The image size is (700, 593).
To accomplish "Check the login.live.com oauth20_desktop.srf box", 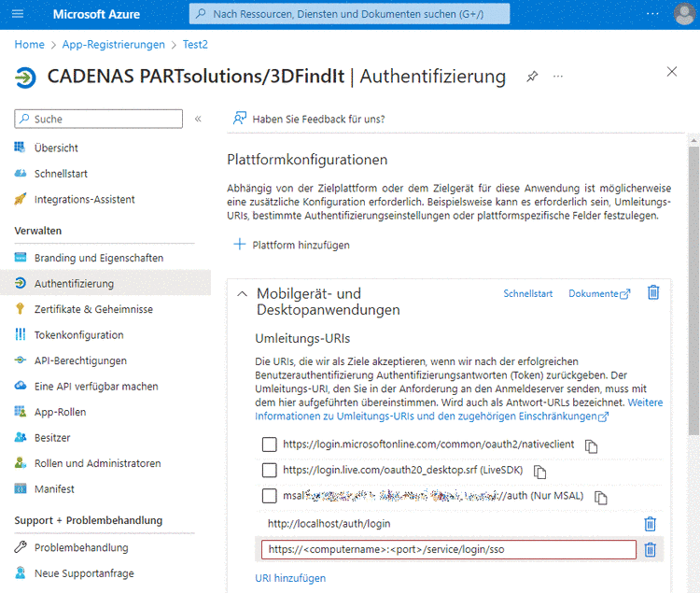I will pos(269,471).
